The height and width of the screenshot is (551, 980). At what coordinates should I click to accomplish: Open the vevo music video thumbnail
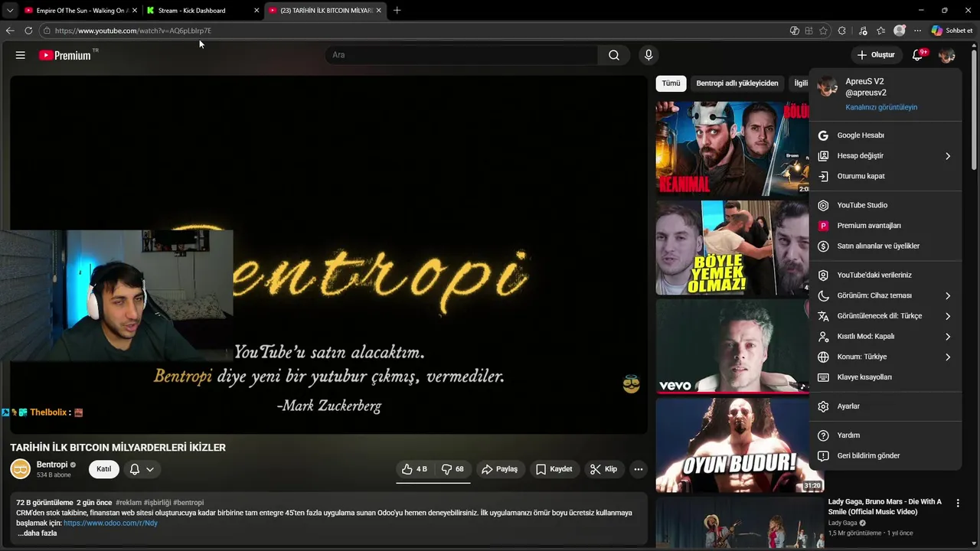coord(732,346)
